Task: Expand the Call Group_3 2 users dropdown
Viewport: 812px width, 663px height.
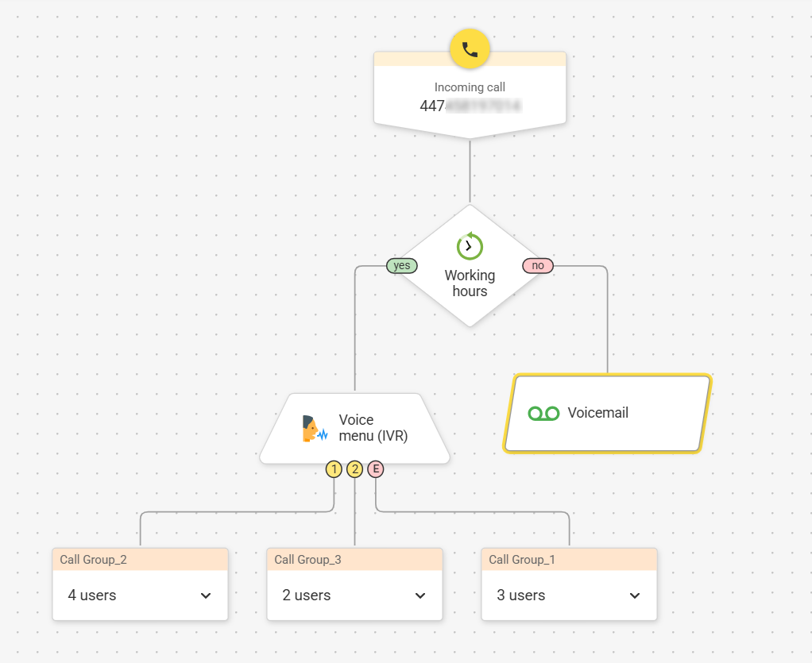Action: point(420,596)
